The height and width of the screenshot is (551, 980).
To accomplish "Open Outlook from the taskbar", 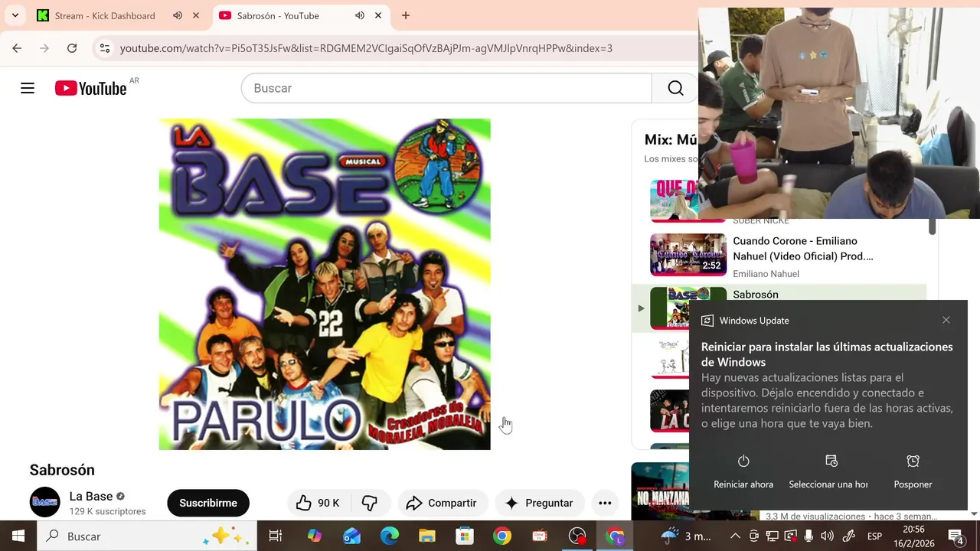I will [x=351, y=536].
